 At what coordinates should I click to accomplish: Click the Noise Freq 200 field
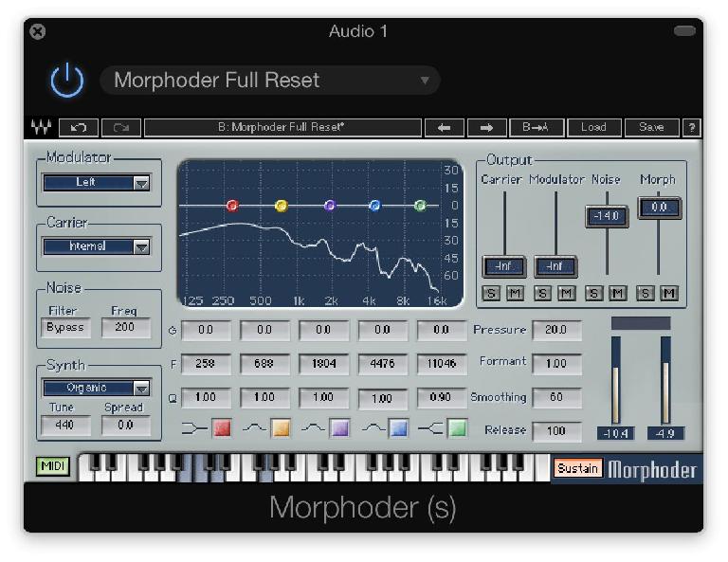[x=126, y=328]
